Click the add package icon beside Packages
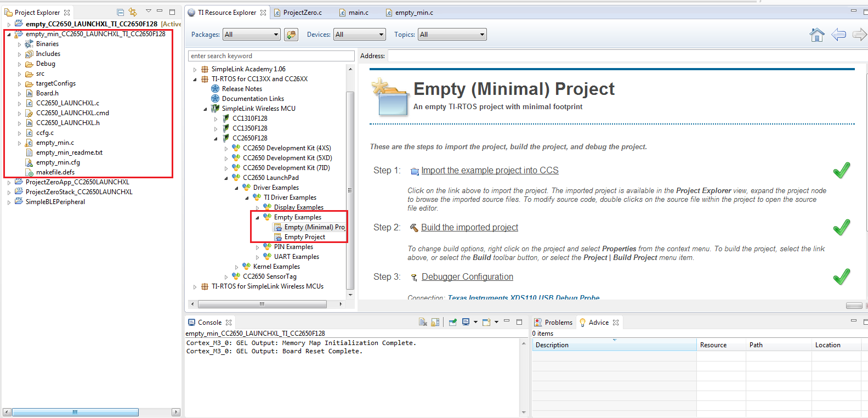The width and height of the screenshot is (868, 418). pos(291,35)
